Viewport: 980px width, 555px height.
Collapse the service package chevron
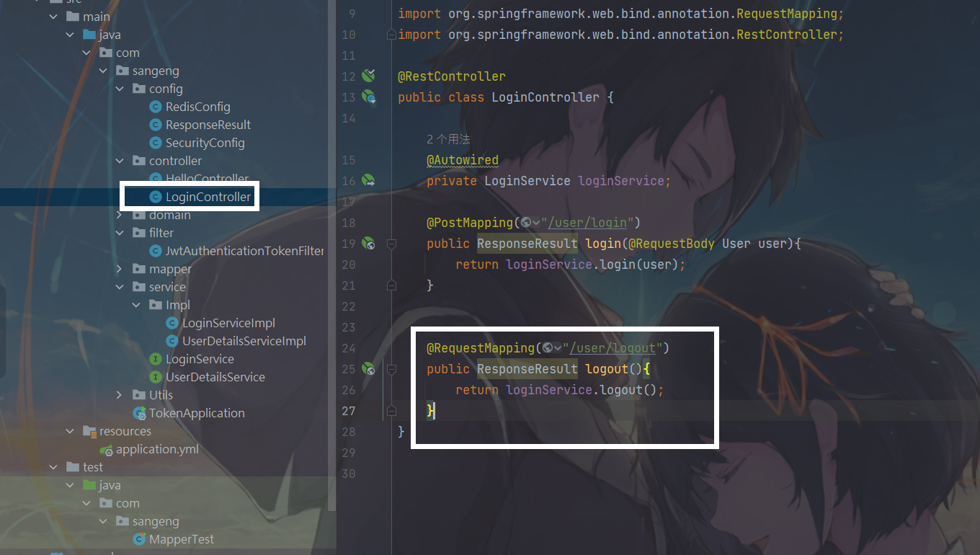120,287
